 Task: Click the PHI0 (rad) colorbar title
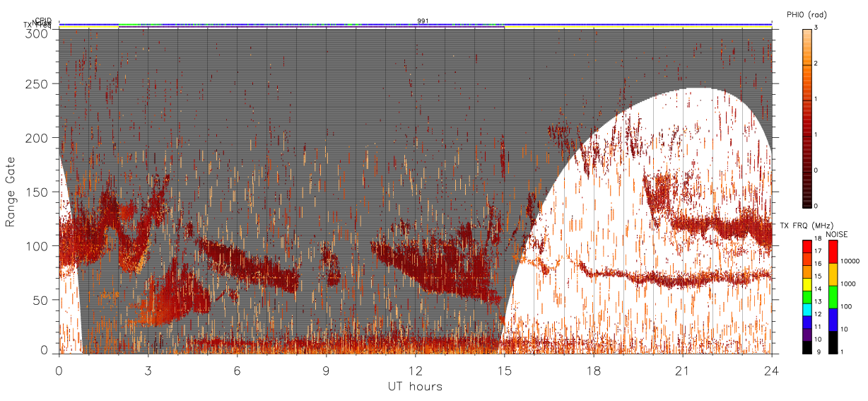[807, 15]
